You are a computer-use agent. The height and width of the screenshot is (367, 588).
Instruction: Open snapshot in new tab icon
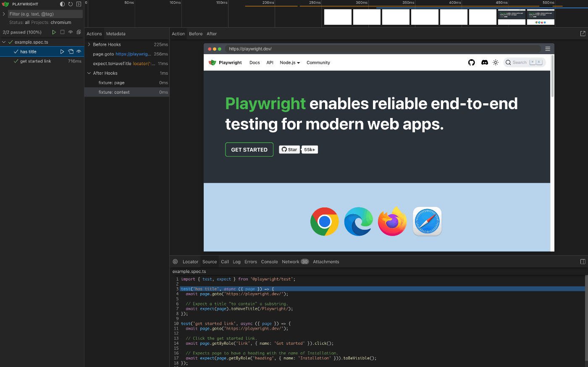point(583,34)
